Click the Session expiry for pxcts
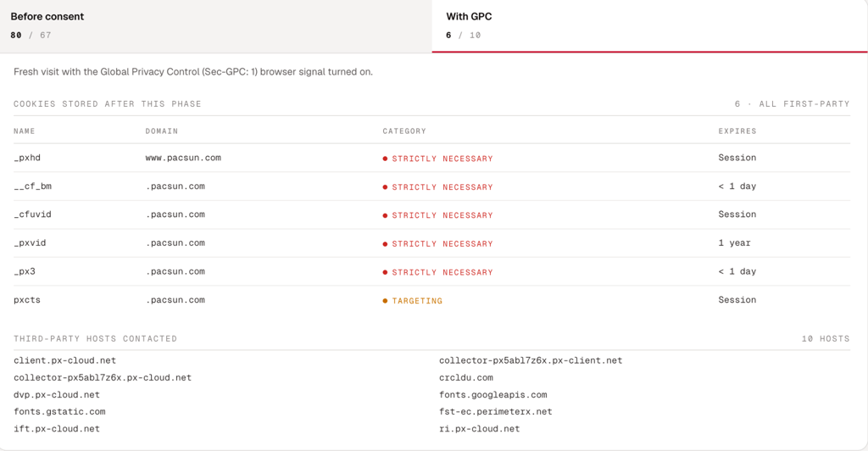This screenshot has height=451, width=868. pyautogui.click(x=737, y=300)
